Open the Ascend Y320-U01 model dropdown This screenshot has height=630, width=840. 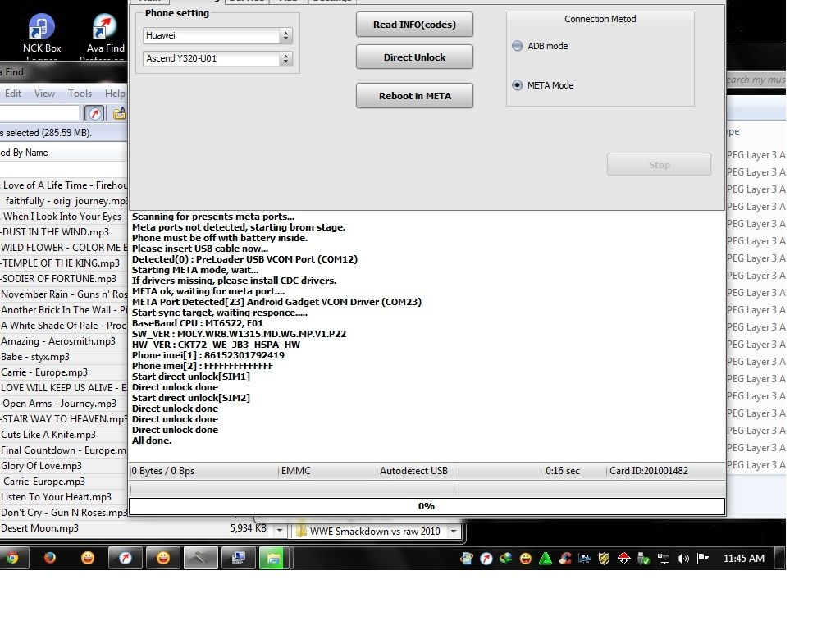(x=285, y=59)
